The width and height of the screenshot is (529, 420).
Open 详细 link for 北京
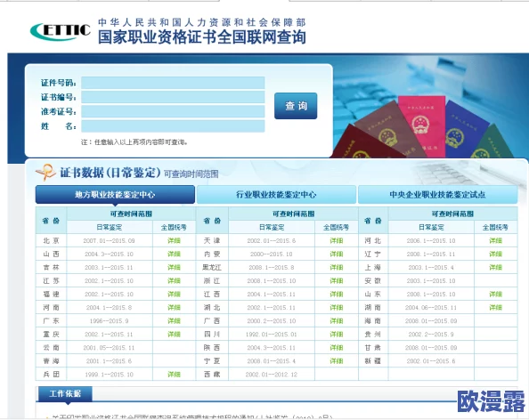(x=174, y=240)
